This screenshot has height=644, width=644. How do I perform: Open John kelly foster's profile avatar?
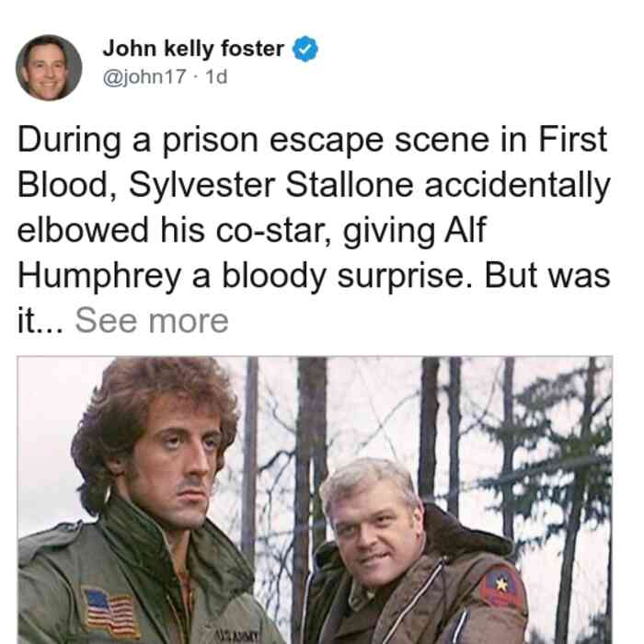pos(49,68)
